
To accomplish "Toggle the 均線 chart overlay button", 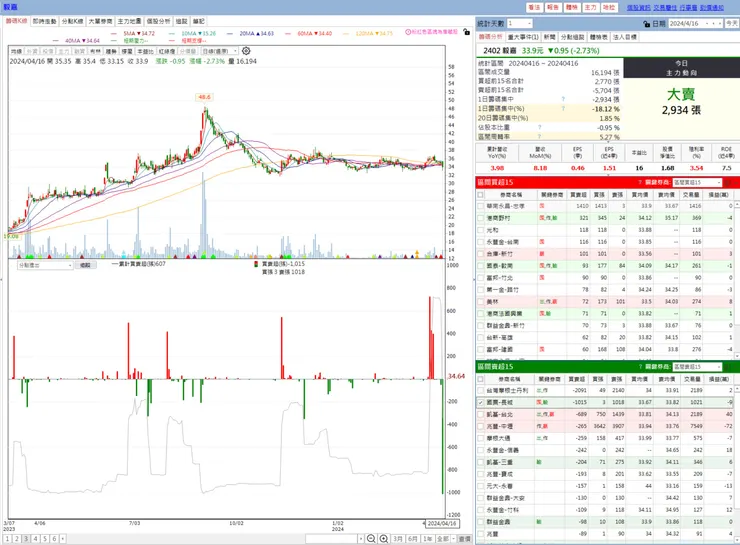I will pos(17,51).
